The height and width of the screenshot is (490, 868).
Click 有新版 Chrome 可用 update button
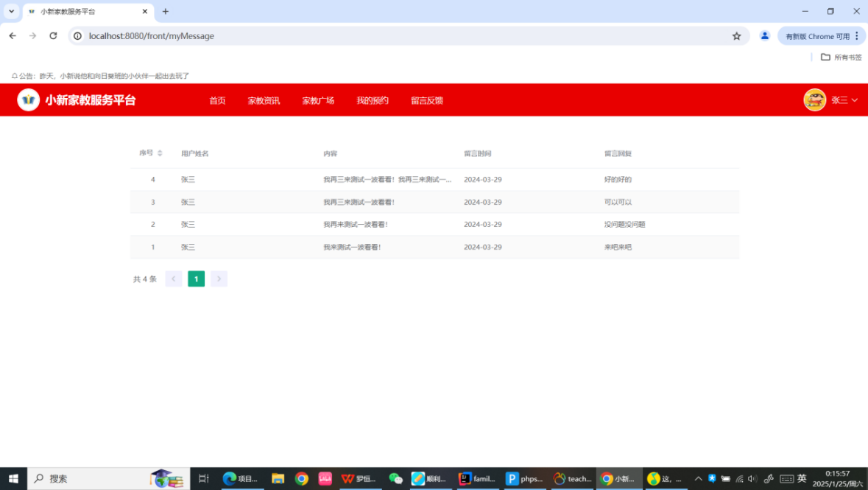[x=817, y=36]
